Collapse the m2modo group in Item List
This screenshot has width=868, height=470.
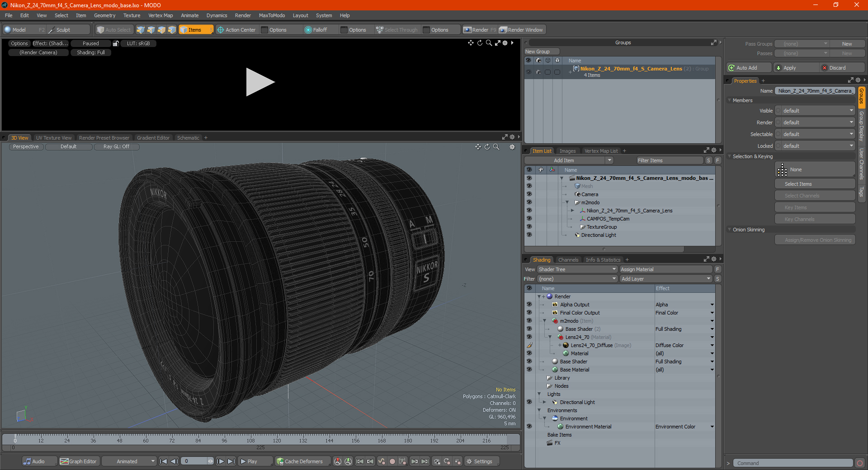[x=567, y=202]
